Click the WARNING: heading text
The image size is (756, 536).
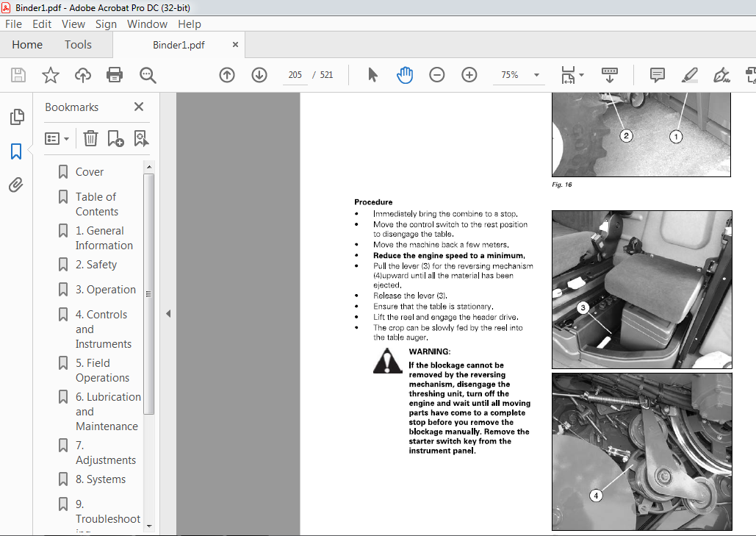[x=430, y=351]
